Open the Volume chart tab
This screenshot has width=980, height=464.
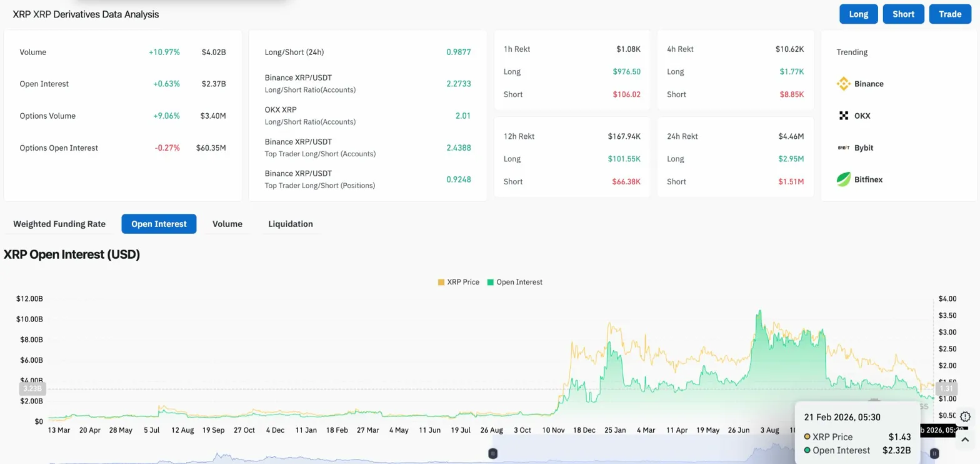coord(227,224)
